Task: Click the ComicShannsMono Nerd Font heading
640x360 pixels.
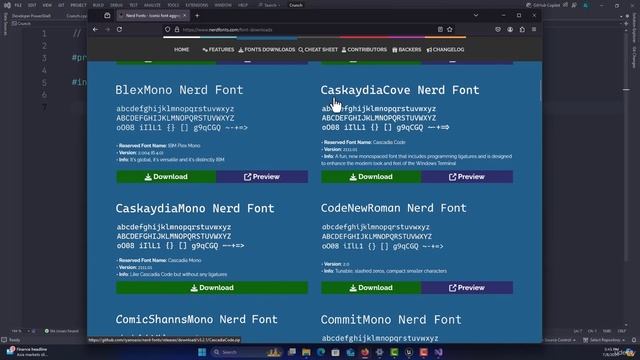Action: click(196, 319)
